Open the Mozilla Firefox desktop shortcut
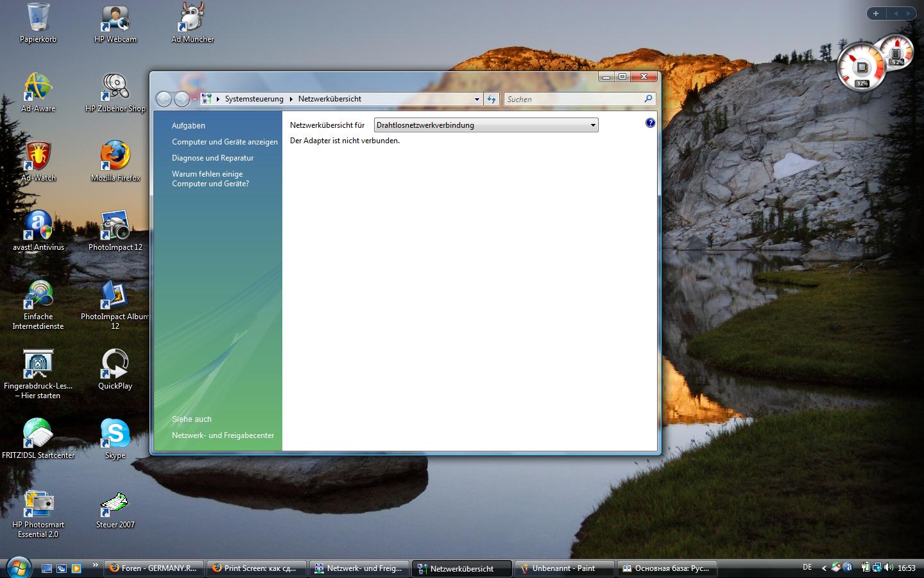 (116, 156)
